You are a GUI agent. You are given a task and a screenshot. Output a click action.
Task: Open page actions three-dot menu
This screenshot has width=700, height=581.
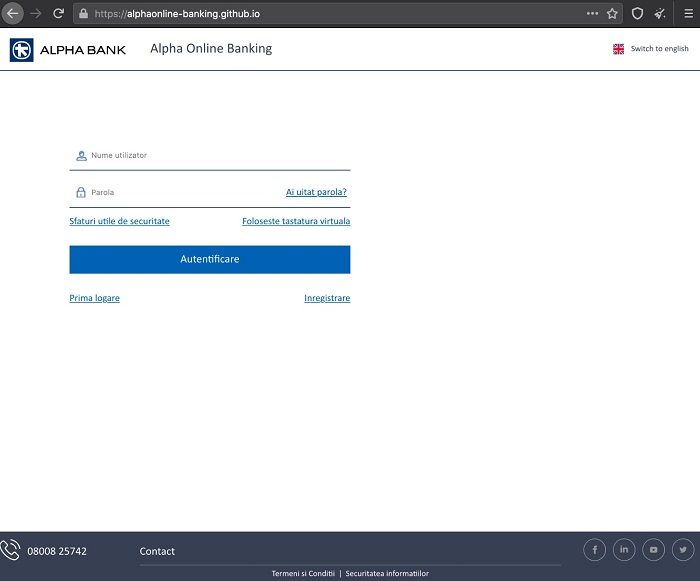(592, 14)
